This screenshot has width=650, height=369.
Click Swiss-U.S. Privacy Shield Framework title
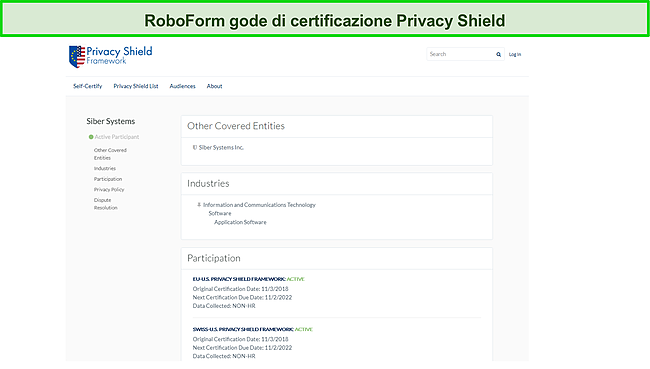coord(243,329)
